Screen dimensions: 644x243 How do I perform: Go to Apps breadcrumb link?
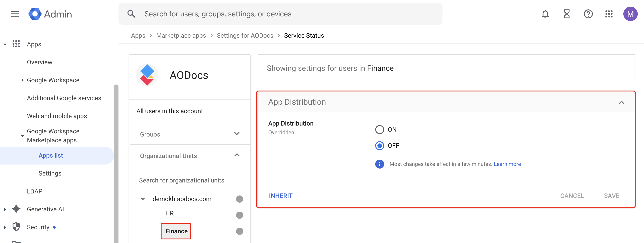(138, 35)
